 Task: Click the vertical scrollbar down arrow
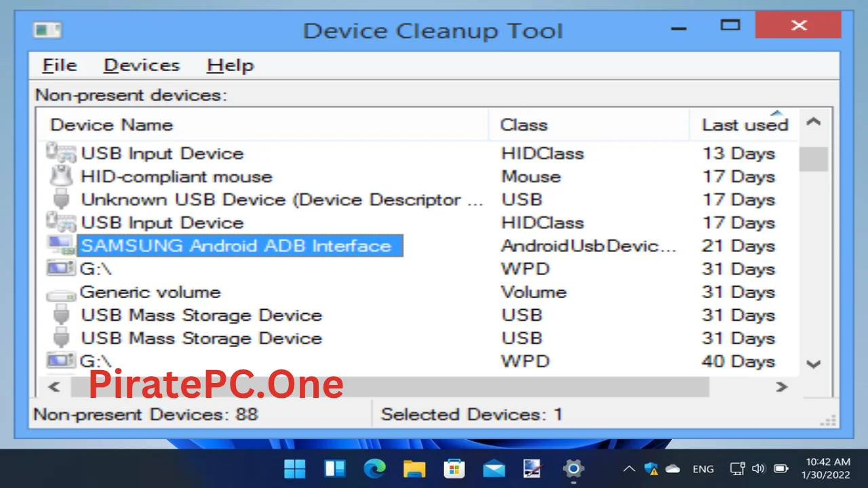814,363
